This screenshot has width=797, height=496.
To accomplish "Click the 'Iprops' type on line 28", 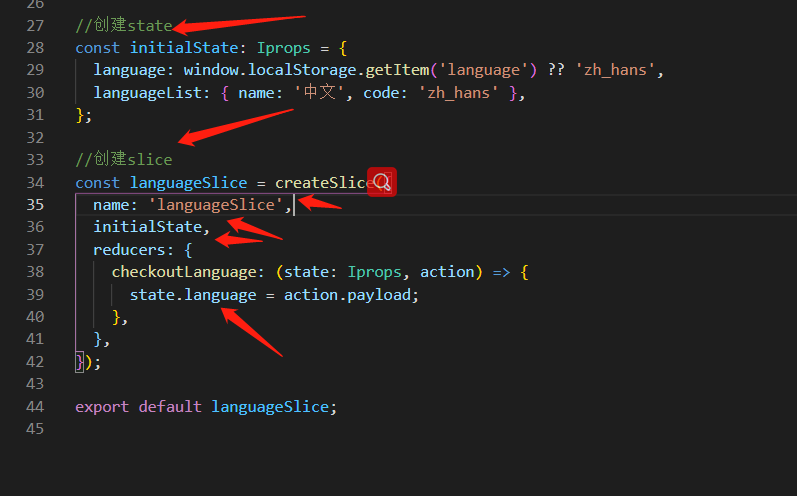I will (284, 48).
